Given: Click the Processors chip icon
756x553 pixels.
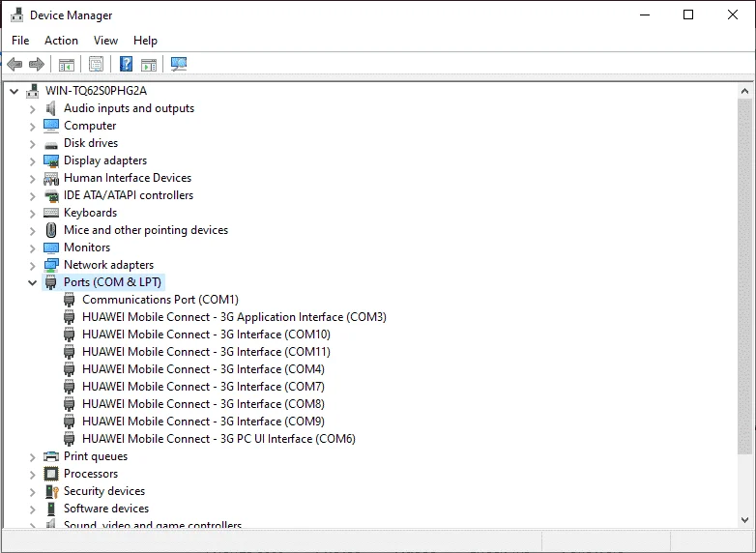Looking at the screenshot, I should click(x=51, y=474).
